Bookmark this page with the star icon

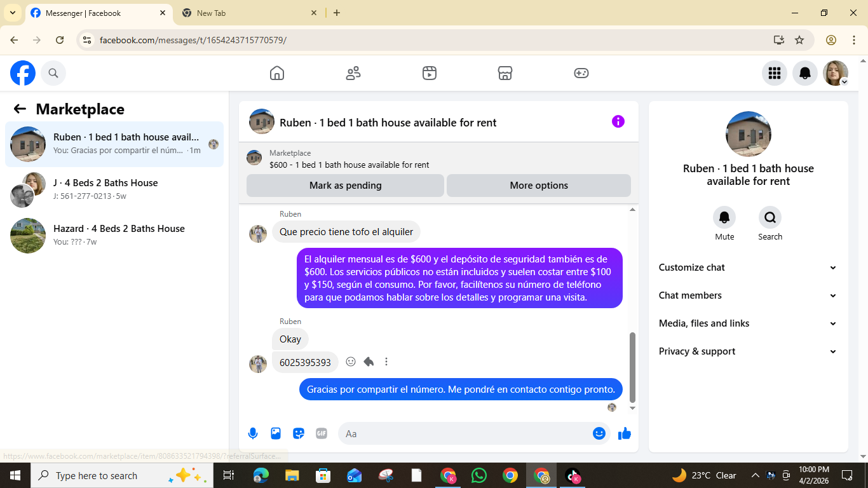[799, 40]
